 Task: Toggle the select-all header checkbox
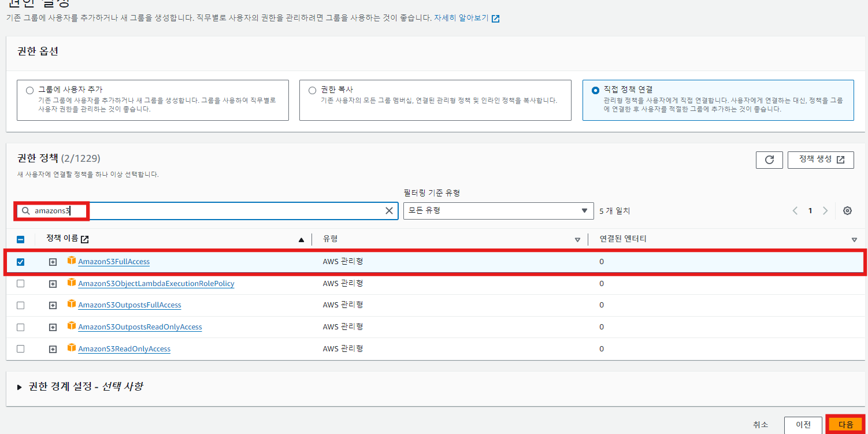21,240
